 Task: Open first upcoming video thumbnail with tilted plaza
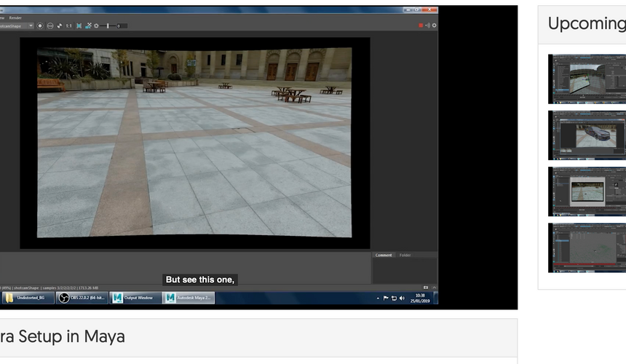tap(587, 79)
